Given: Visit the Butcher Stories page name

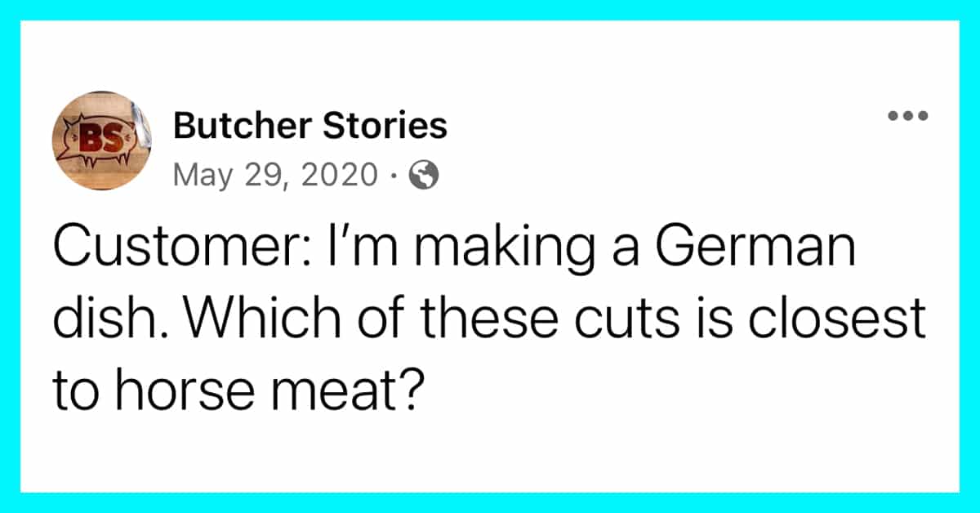Looking at the screenshot, I should 310,126.
